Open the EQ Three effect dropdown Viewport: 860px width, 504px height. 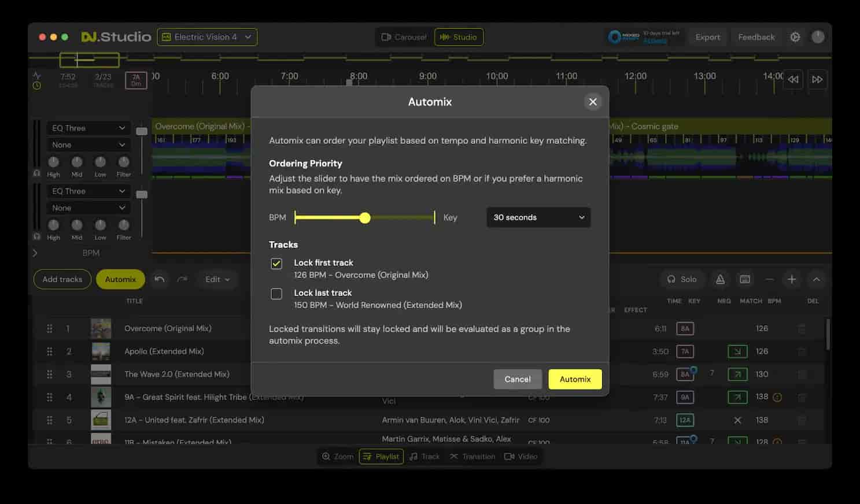tap(88, 128)
